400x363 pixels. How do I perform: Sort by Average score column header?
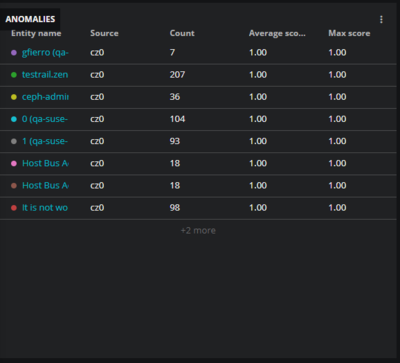tap(277, 33)
